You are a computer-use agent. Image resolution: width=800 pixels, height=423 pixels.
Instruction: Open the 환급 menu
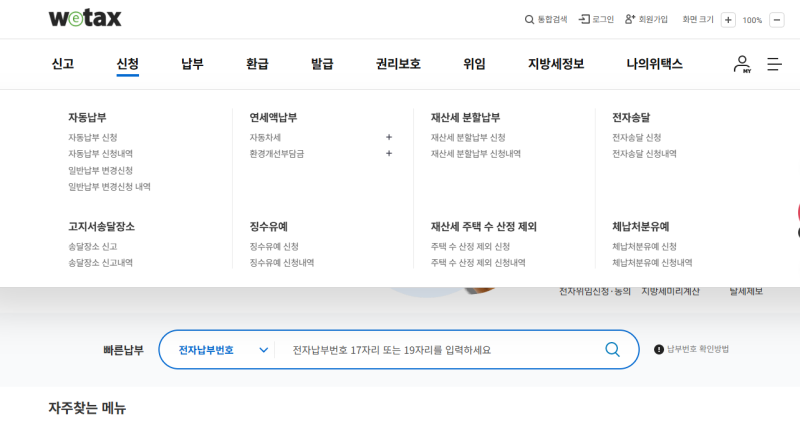tap(257, 64)
